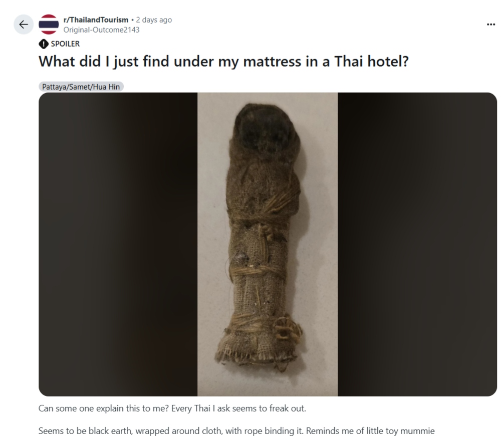This screenshot has width=504, height=444.
Task: View Original-Outcome2143 user profile
Action: [101, 30]
